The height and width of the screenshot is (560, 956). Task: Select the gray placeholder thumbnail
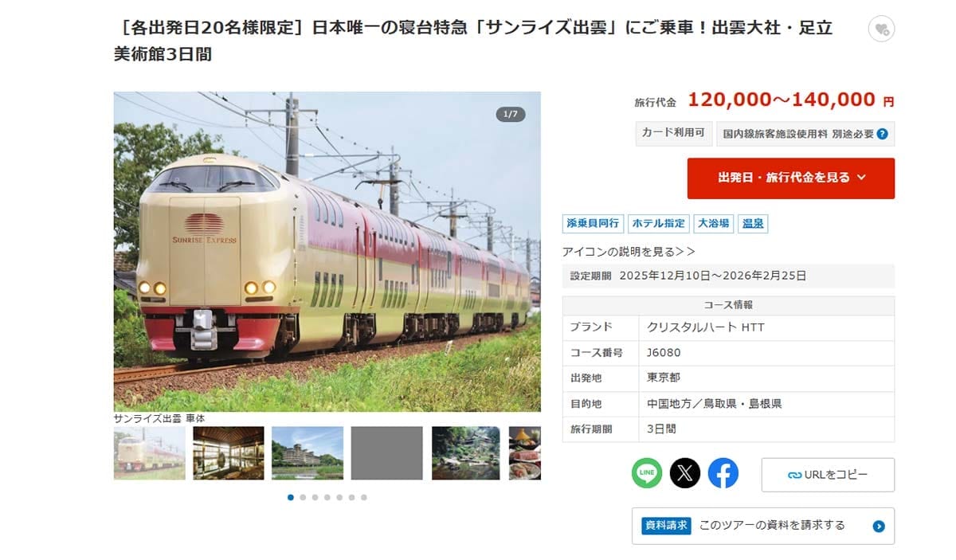click(387, 453)
